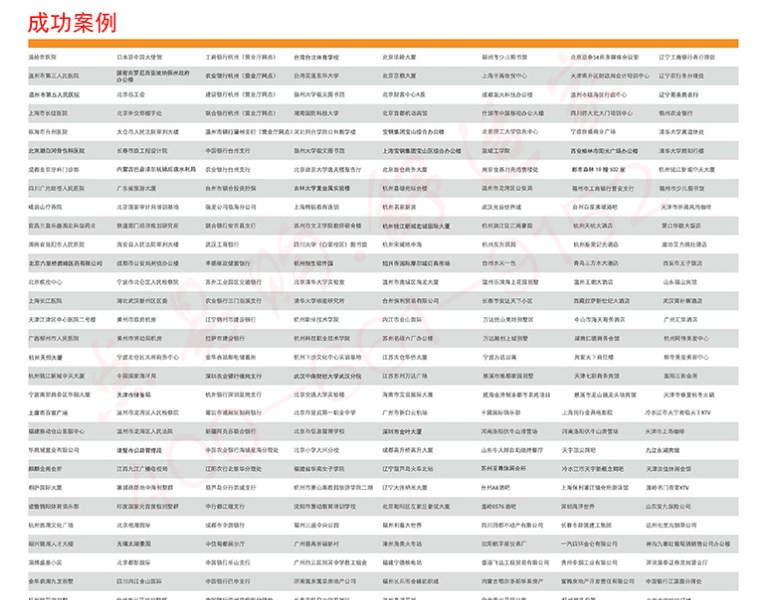Select the 清华大学核能研究所 cell
The image size is (766, 600).
(x=319, y=301)
